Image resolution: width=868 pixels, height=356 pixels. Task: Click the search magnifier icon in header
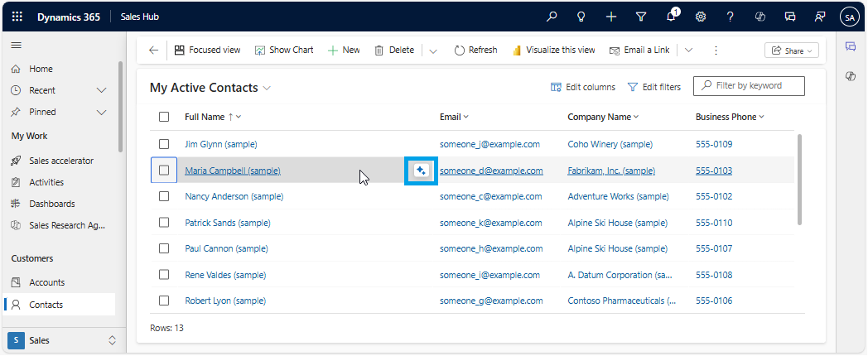pos(552,16)
